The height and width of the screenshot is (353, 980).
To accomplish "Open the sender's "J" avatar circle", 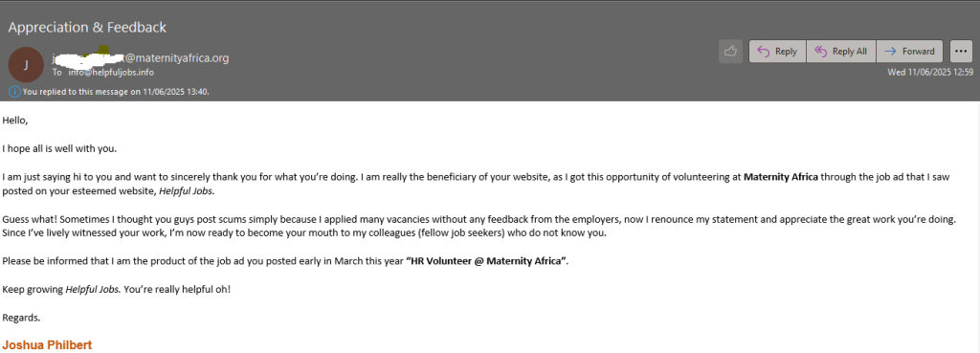I will pyautogui.click(x=26, y=64).
